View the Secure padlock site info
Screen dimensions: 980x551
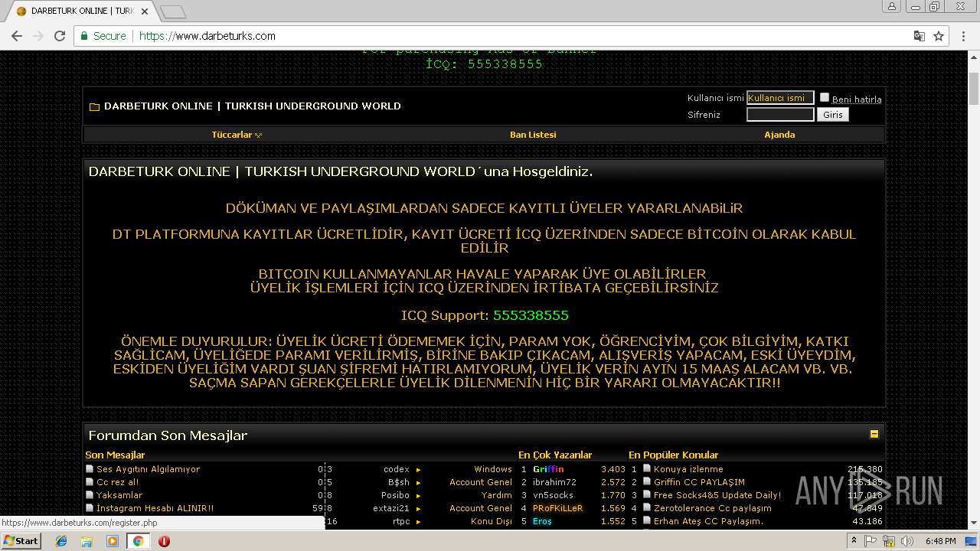point(103,36)
